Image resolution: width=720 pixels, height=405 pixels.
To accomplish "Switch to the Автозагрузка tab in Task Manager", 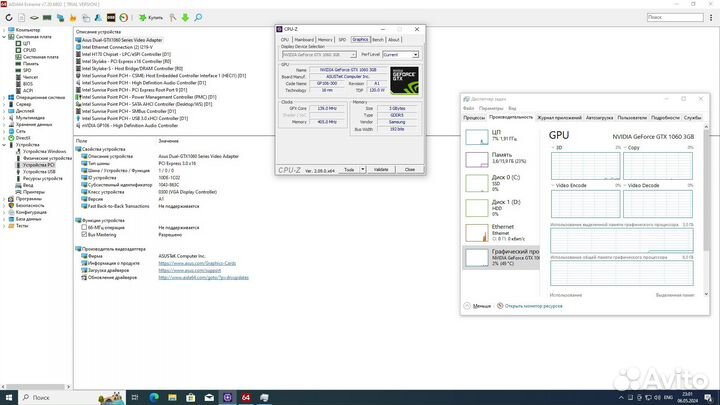I will coord(599,118).
